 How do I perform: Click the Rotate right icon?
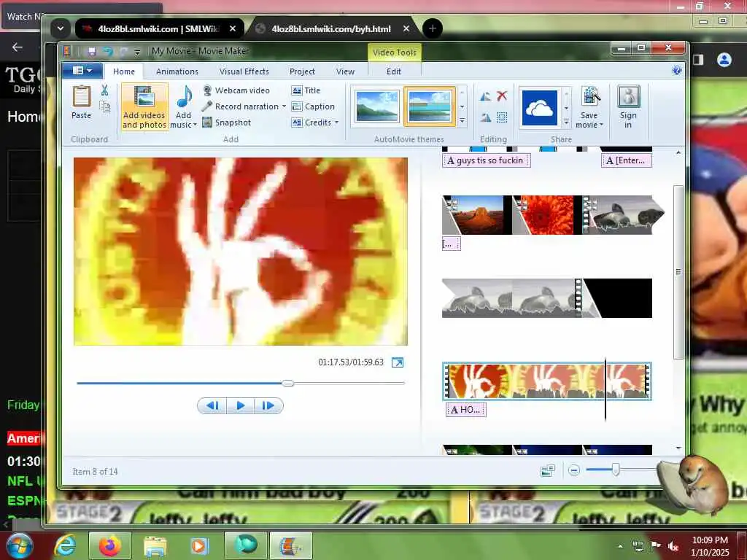pos(485,117)
